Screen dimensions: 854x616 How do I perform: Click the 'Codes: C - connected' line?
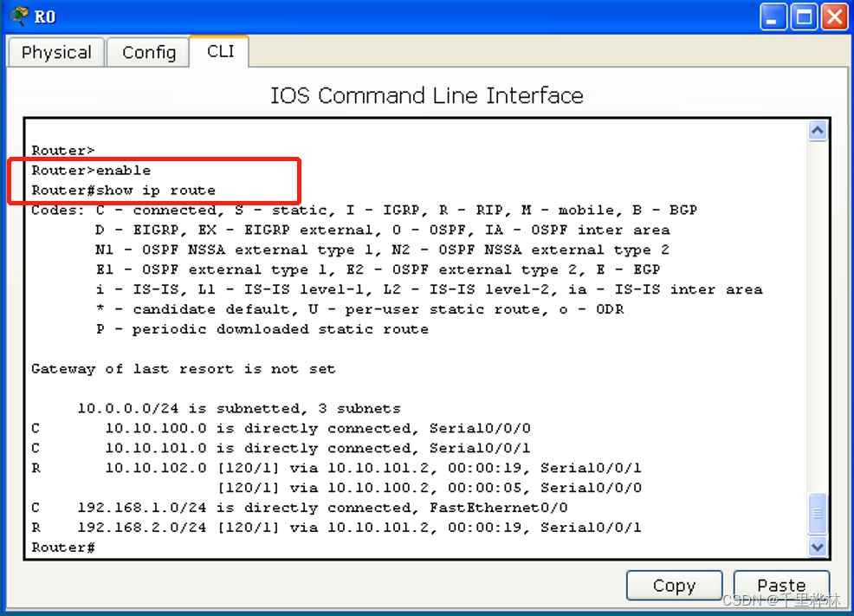click(365, 211)
